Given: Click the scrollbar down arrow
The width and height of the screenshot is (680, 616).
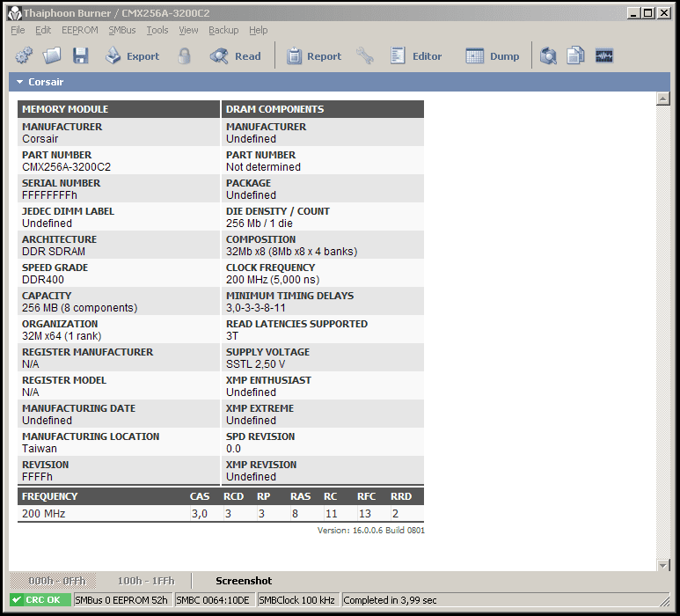Looking at the screenshot, I should point(663,565).
